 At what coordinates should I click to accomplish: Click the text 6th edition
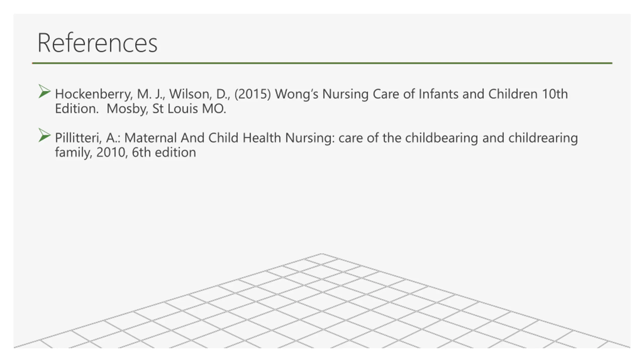(164, 153)
